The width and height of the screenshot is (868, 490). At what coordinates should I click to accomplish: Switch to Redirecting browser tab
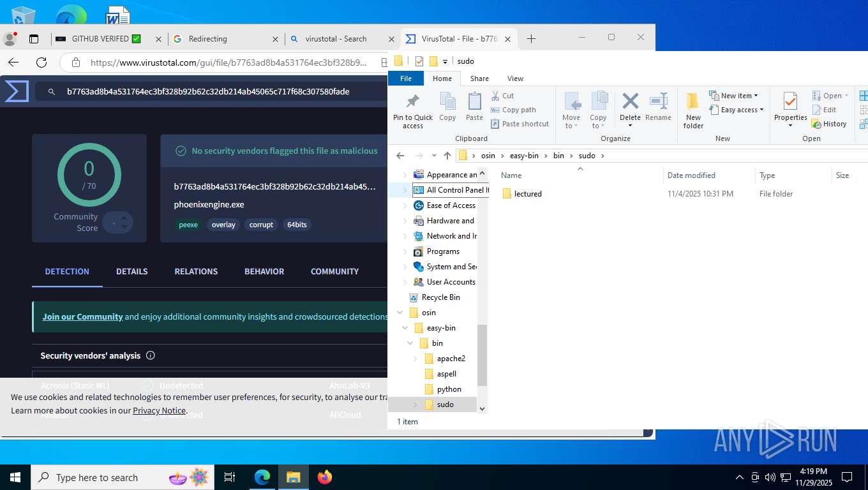[x=227, y=39]
